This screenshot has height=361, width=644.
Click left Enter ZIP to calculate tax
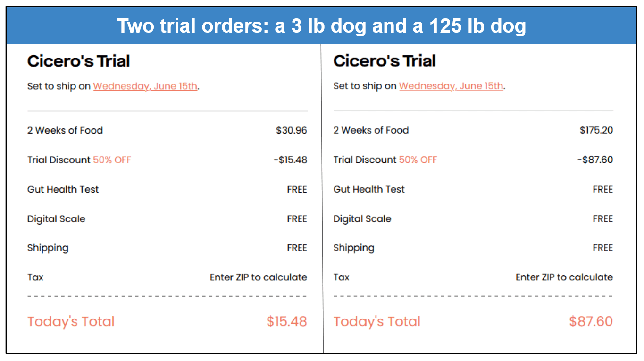[x=259, y=277]
